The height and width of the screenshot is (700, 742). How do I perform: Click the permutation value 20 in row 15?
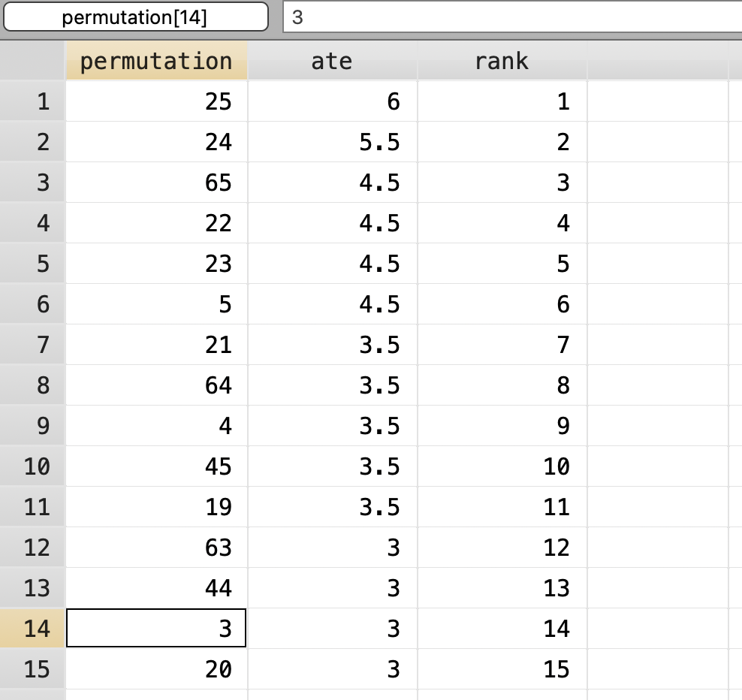155,668
